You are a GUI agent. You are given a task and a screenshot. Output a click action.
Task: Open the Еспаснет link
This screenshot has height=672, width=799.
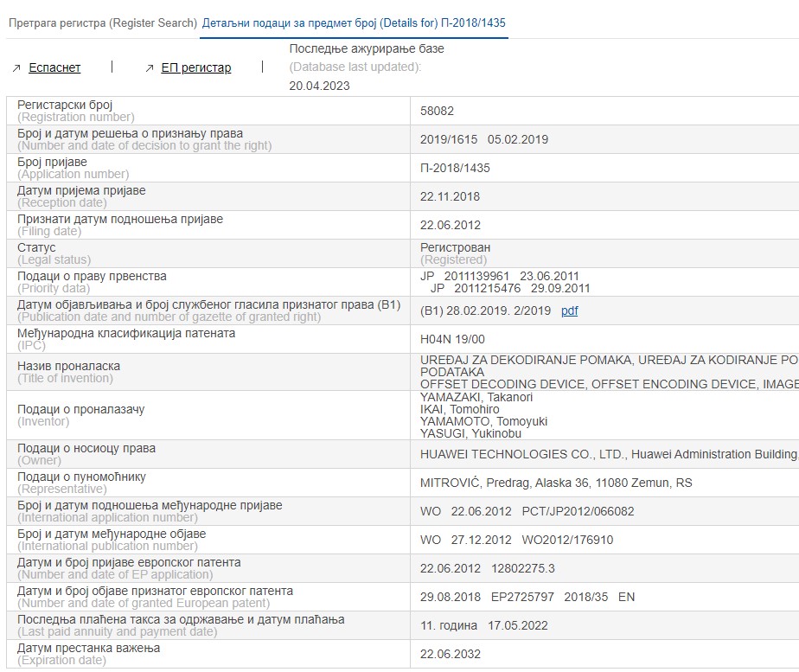pos(54,67)
